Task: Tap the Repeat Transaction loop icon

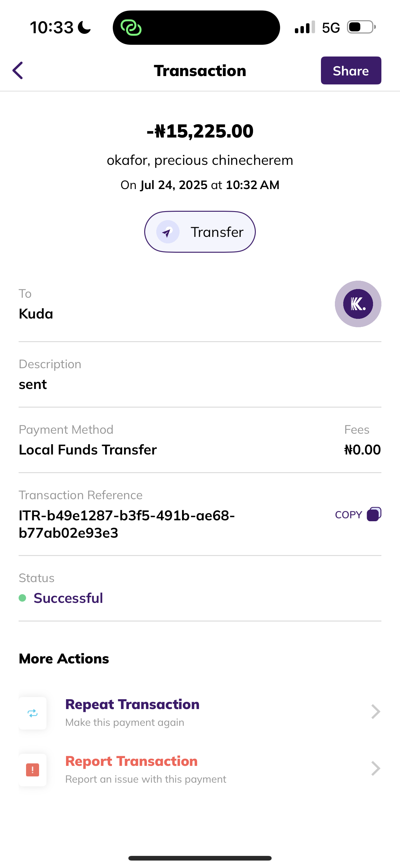Action: 33,713
